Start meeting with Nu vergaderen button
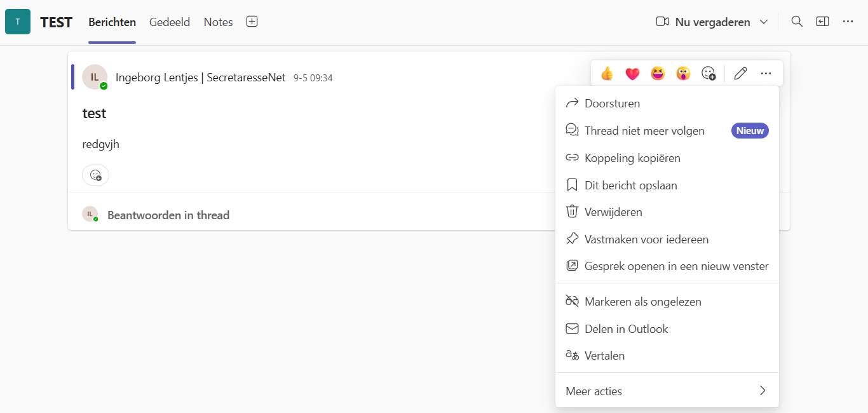This screenshot has width=868, height=413. pyautogui.click(x=703, y=22)
